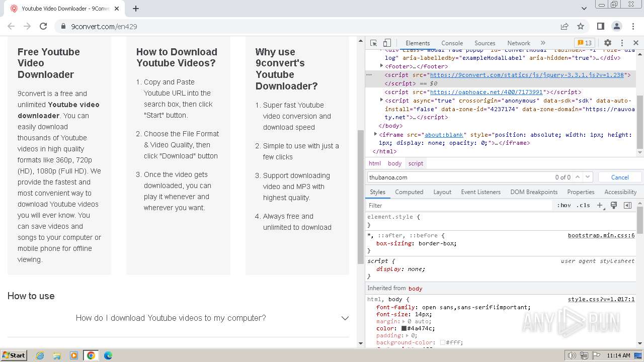Activate the inspect element picker icon
Screen dimensions: 644x362
click(x=373, y=43)
